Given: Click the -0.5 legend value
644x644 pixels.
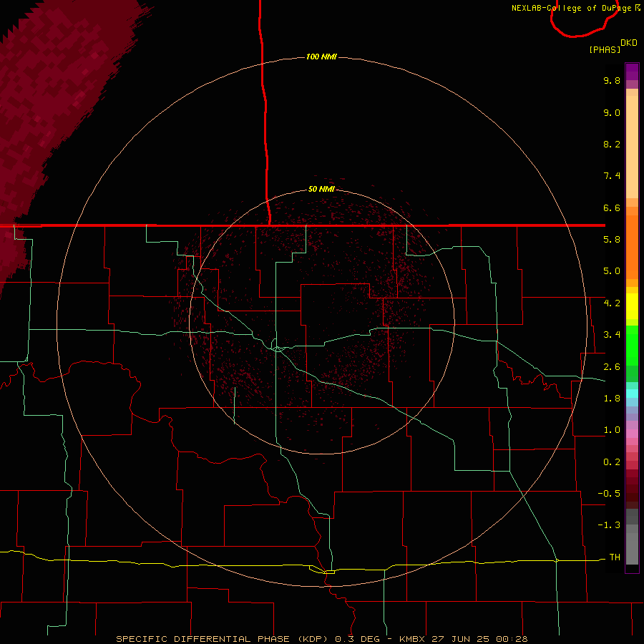Looking at the screenshot, I should [609, 494].
